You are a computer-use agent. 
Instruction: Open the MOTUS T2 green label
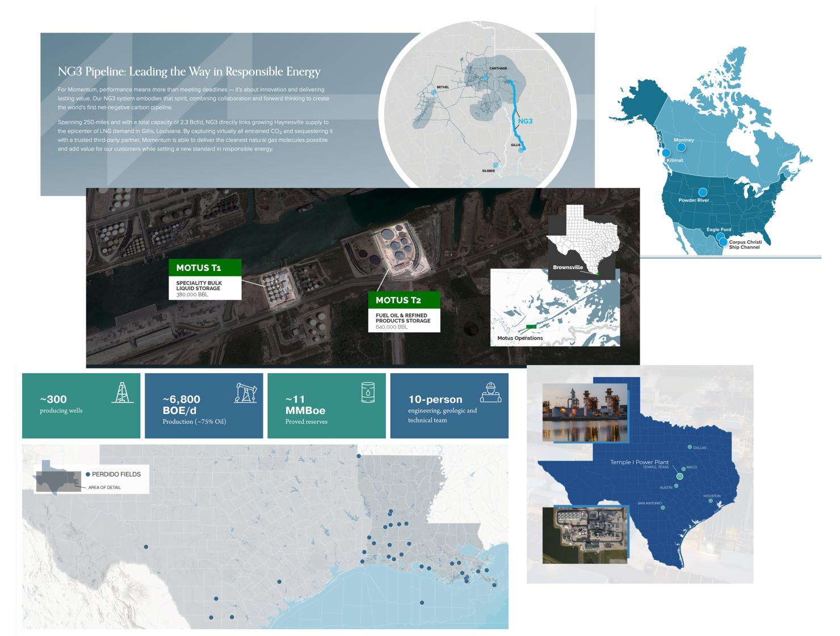pos(404,300)
